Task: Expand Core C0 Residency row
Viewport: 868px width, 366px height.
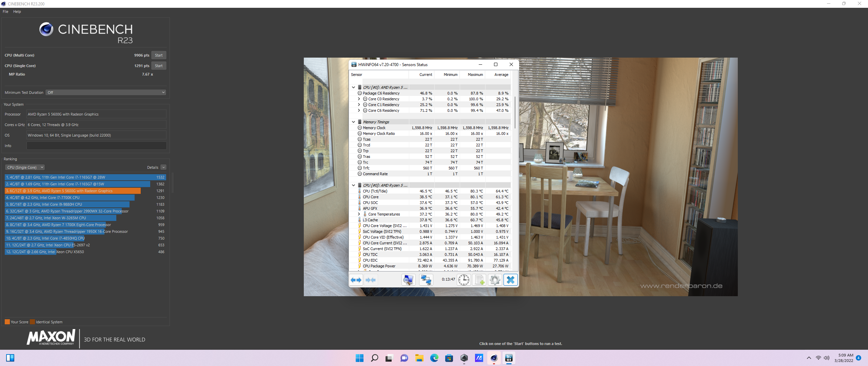Action: (x=359, y=99)
